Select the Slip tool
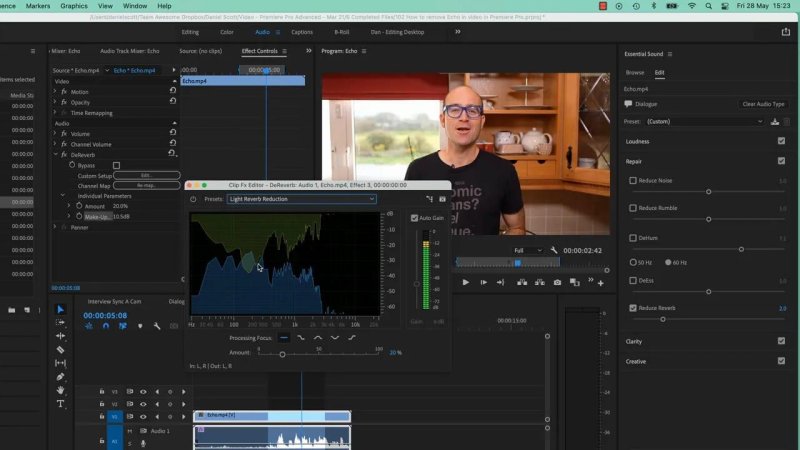 [x=60, y=363]
